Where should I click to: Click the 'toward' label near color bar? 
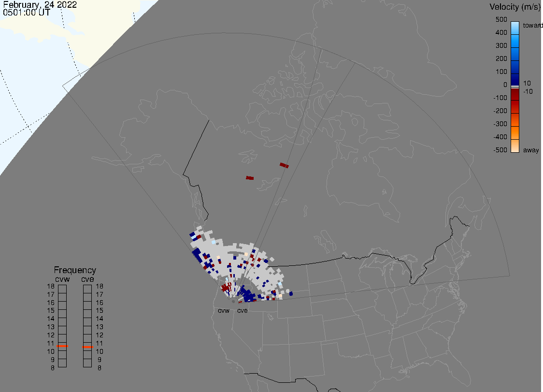click(532, 25)
